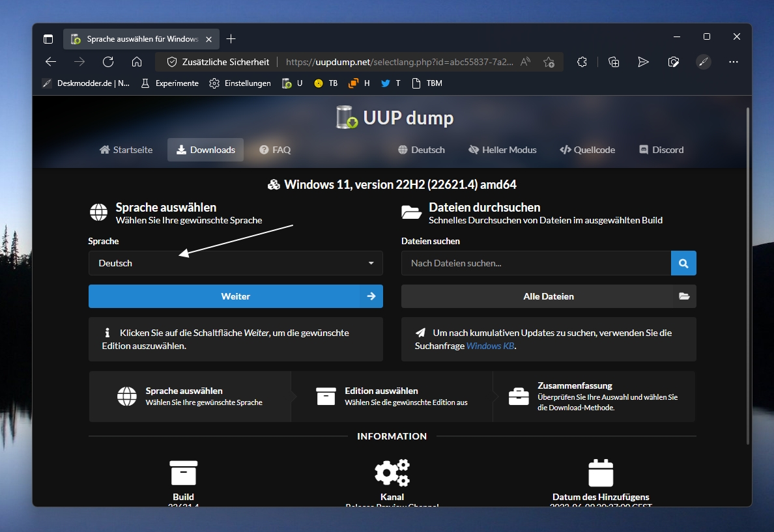Open the Edge settings and more menu

point(734,62)
